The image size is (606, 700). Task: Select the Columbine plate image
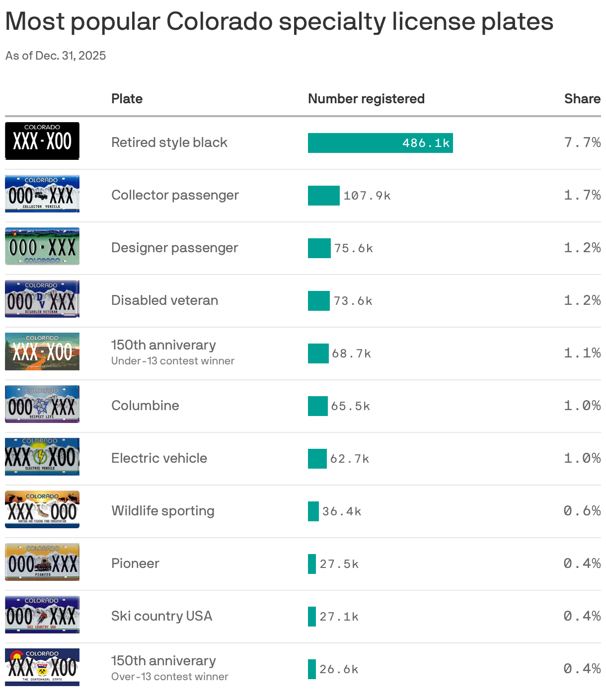pos(42,404)
